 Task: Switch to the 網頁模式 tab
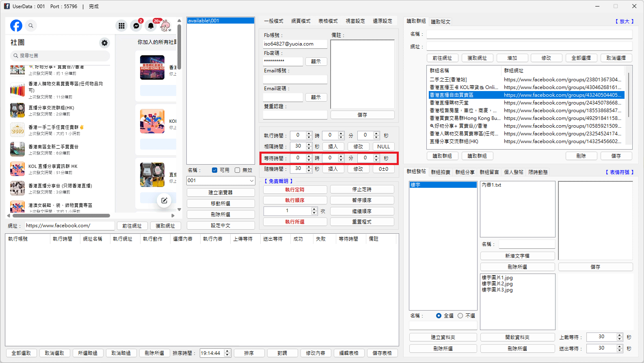301,21
